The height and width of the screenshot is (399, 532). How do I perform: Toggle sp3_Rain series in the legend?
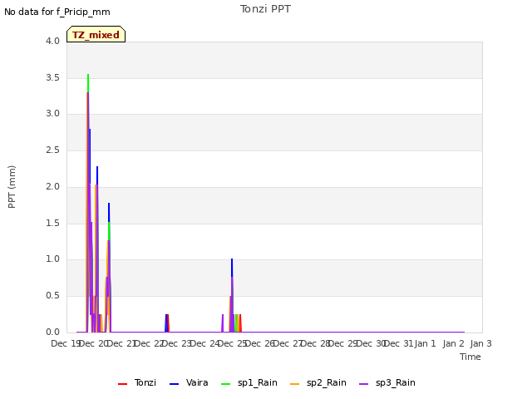point(387,383)
